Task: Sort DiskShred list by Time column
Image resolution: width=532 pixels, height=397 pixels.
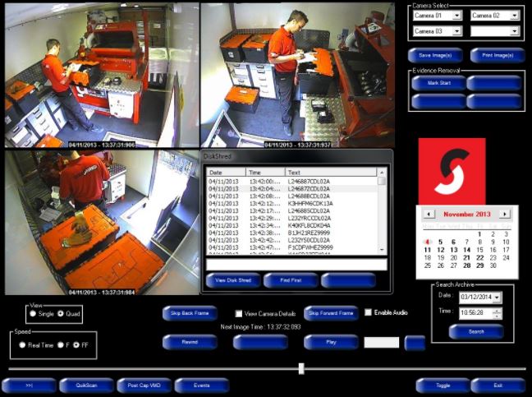Action: click(265, 172)
